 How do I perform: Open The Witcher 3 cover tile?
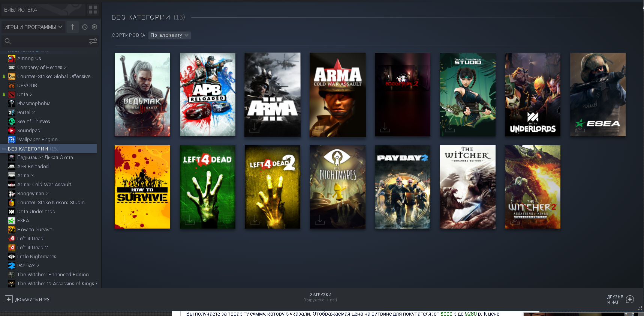click(x=142, y=95)
